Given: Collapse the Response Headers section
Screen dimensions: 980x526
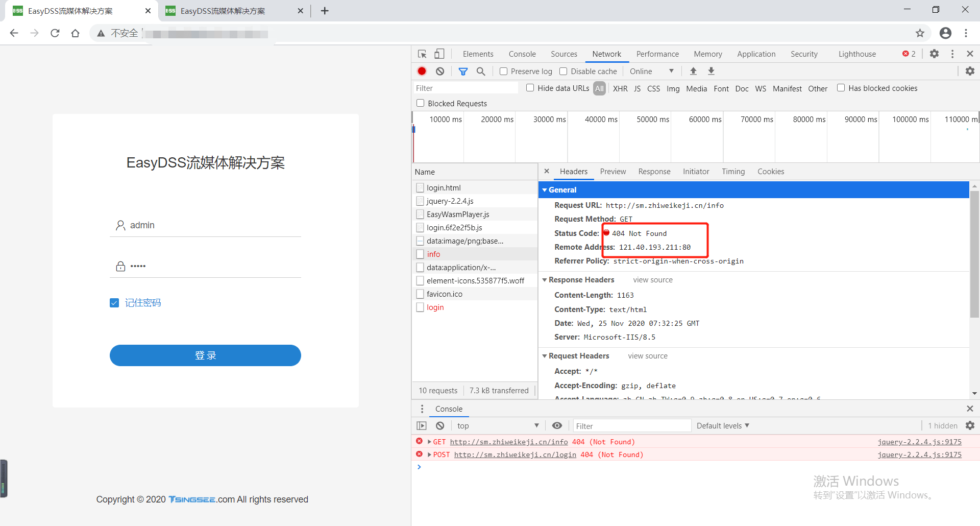Looking at the screenshot, I should pos(545,279).
